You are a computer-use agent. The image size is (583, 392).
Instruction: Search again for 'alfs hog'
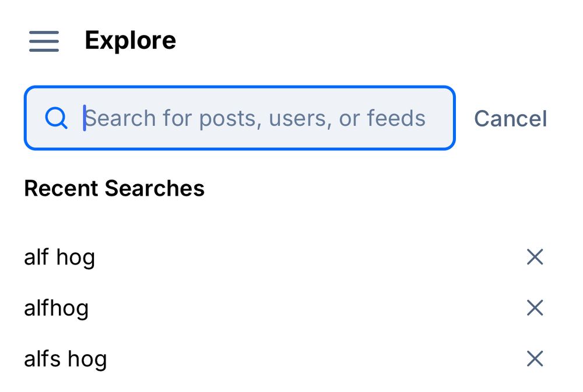pyautogui.click(x=65, y=359)
